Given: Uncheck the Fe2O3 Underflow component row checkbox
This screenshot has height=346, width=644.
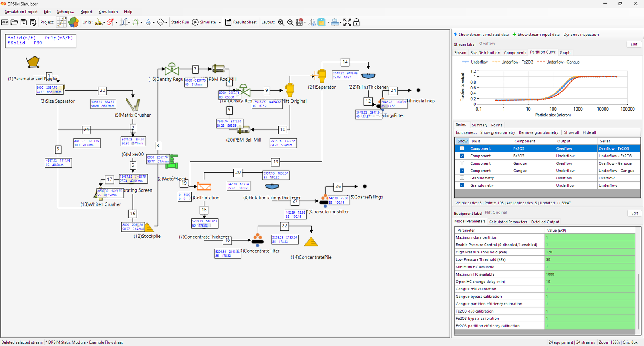Looking at the screenshot, I should click(462, 156).
